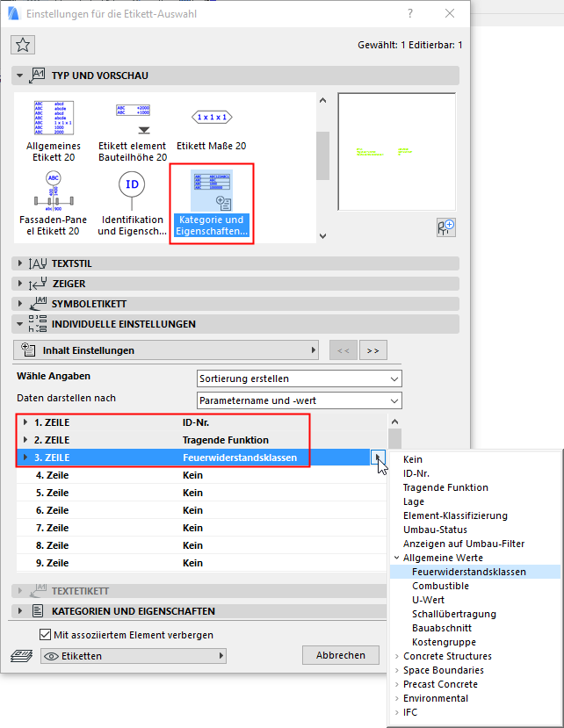This screenshot has height=728, width=564.
Task: Open the Inhalt Einstellungen page selector
Action: click(x=166, y=350)
